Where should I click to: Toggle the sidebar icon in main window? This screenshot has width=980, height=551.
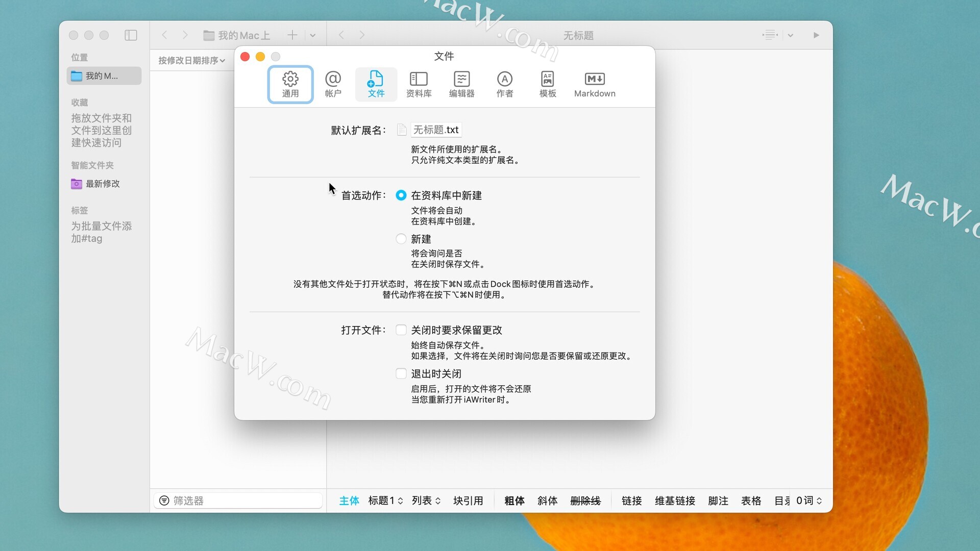(x=131, y=35)
